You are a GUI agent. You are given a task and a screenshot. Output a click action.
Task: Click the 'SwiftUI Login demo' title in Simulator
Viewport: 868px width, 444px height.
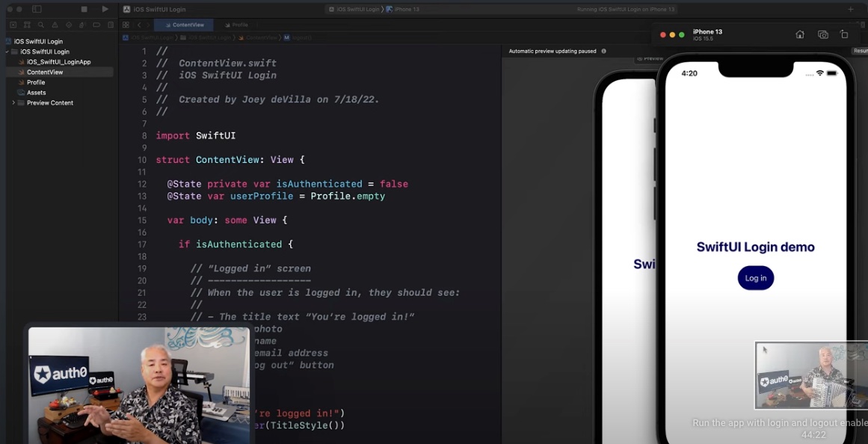click(756, 247)
